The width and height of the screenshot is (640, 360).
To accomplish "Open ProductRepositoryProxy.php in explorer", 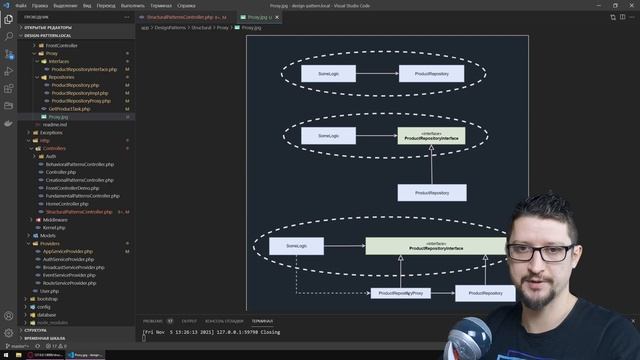I will 81,101.
